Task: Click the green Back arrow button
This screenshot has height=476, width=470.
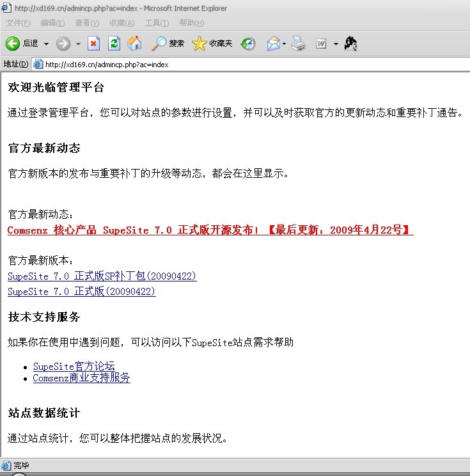Action: click(12, 44)
